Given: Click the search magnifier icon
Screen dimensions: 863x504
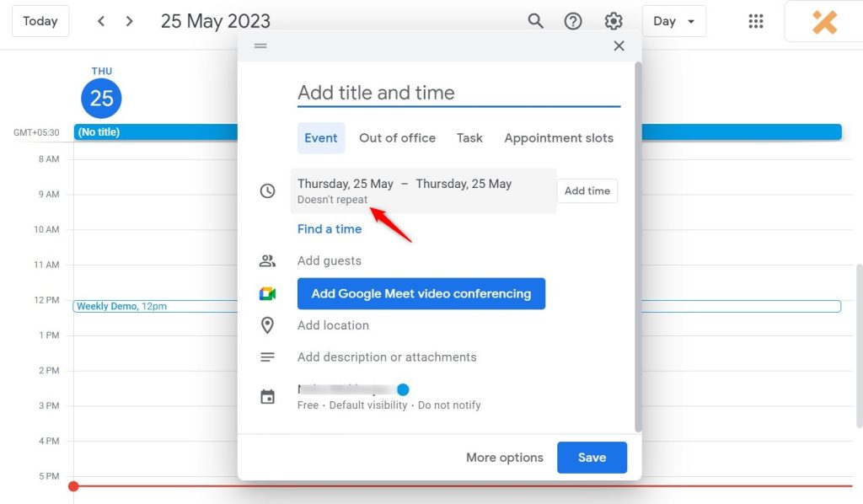Looking at the screenshot, I should [x=535, y=21].
